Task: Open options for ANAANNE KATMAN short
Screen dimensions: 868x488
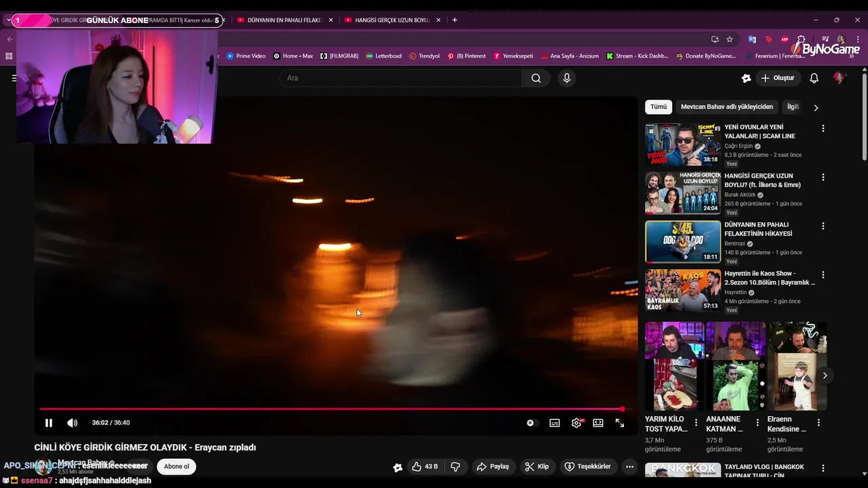Action: pos(757,422)
